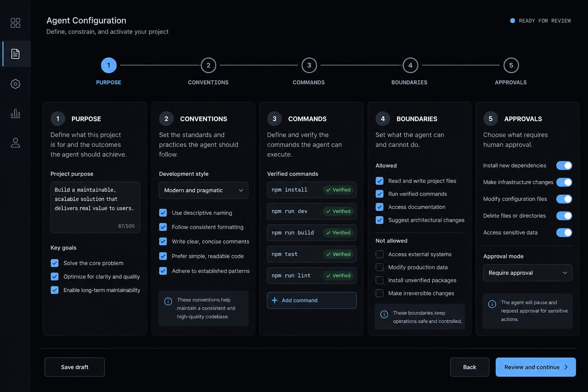
Task: Uncheck Prefer simple, readable code
Action: coord(163,256)
